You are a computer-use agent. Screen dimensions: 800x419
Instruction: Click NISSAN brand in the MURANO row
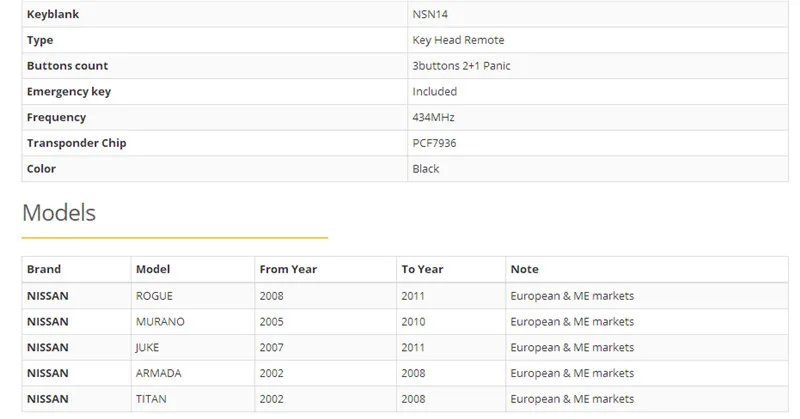click(47, 322)
